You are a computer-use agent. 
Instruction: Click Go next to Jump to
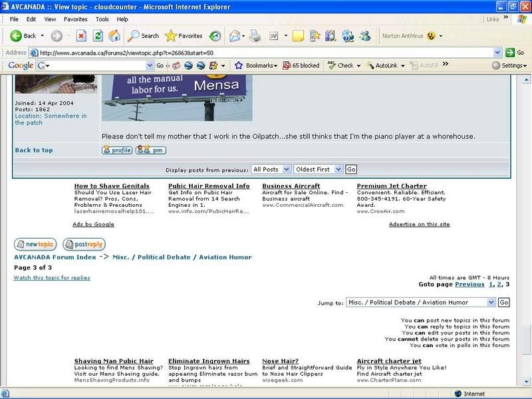(503, 303)
